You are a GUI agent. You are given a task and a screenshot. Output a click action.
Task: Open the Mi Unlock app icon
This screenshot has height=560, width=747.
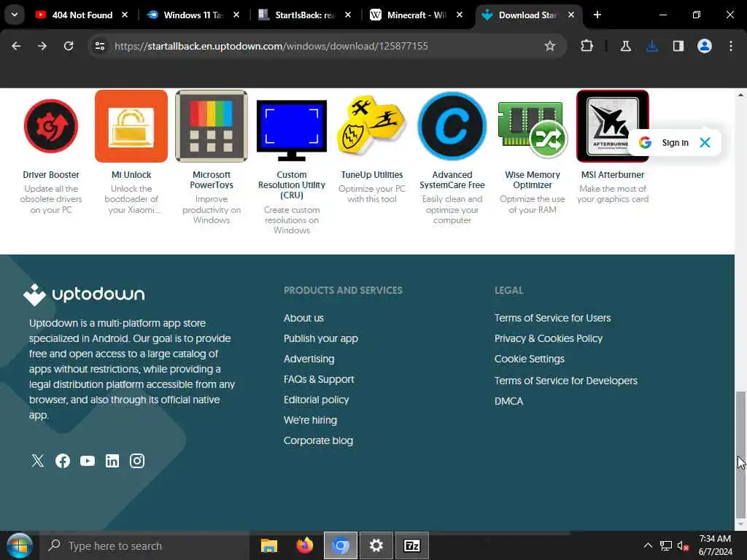point(131,126)
